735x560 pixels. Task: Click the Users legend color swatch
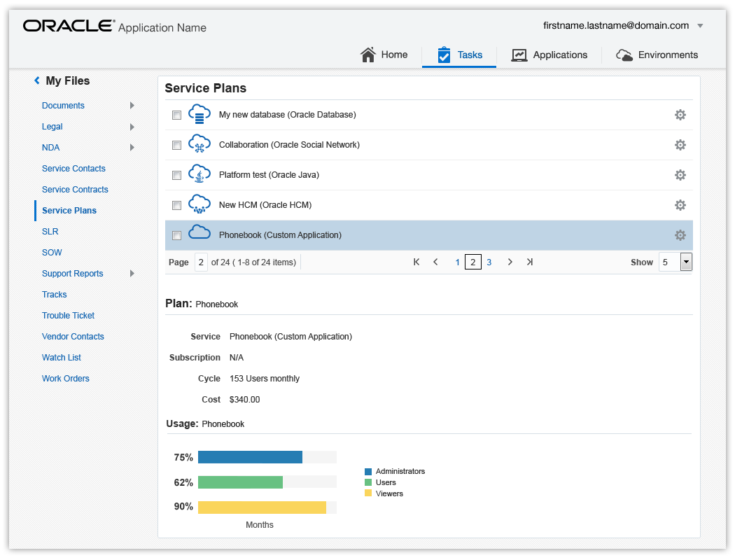pyautogui.click(x=368, y=482)
